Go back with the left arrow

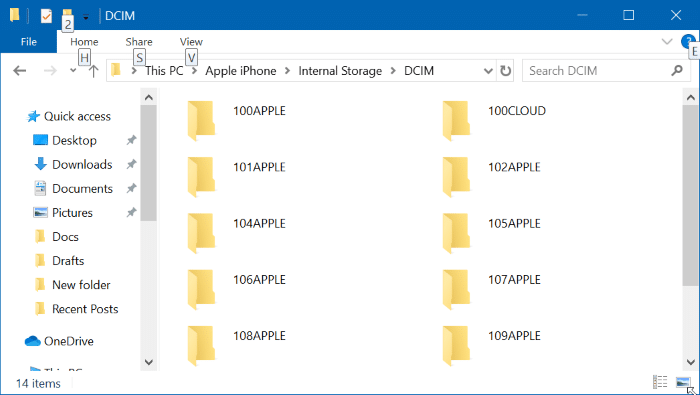(x=20, y=71)
